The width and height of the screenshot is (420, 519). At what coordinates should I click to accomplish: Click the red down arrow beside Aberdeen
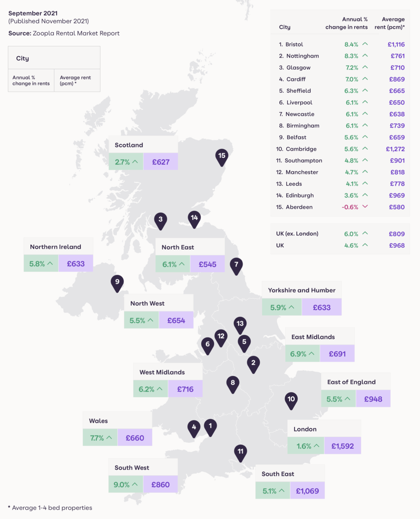point(365,207)
